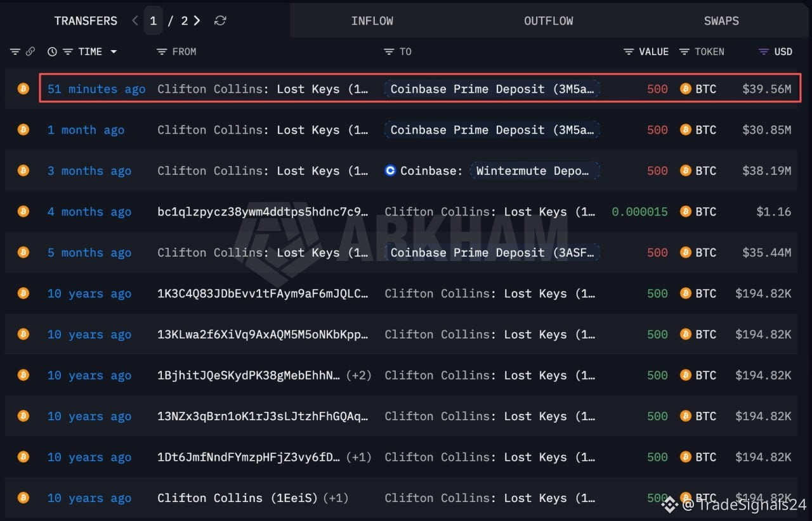Open the 1 month ago transaction link
The height and width of the screenshot is (521, 812).
[x=86, y=130]
